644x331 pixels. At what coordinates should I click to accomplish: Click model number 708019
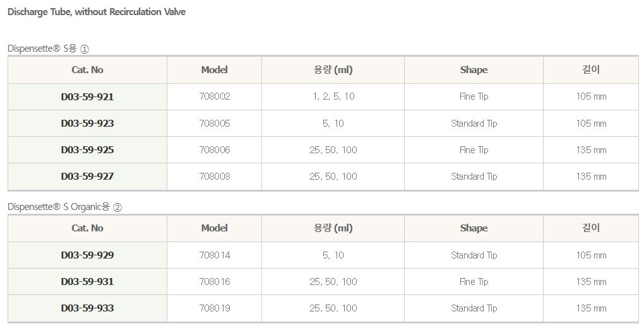(x=215, y=308)
